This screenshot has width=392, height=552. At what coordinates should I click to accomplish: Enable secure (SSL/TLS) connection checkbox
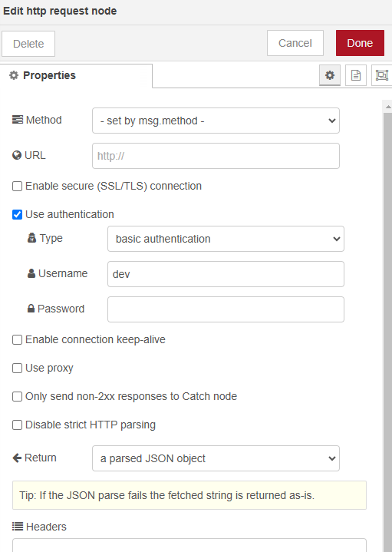coord(17,186)
